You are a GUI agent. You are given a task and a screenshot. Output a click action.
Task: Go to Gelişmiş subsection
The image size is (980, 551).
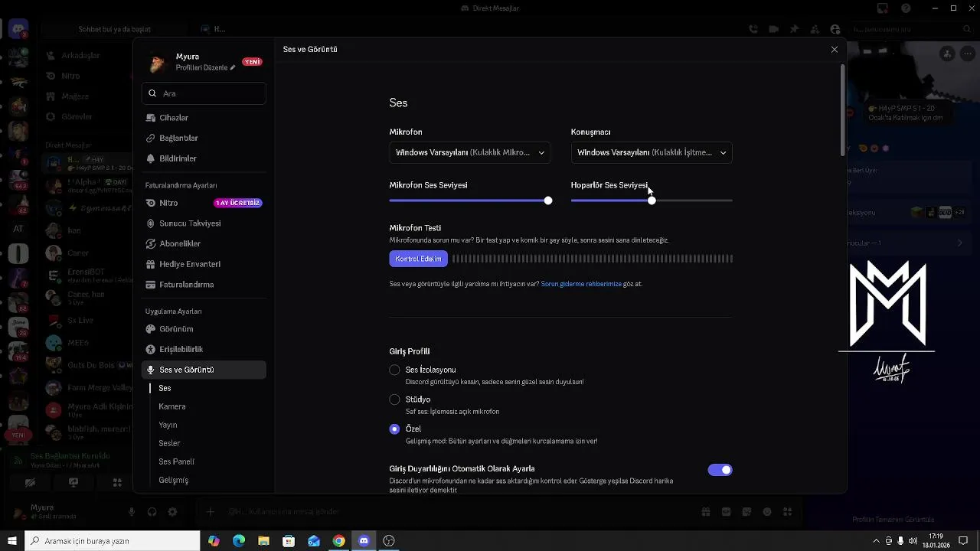[173, 481]
